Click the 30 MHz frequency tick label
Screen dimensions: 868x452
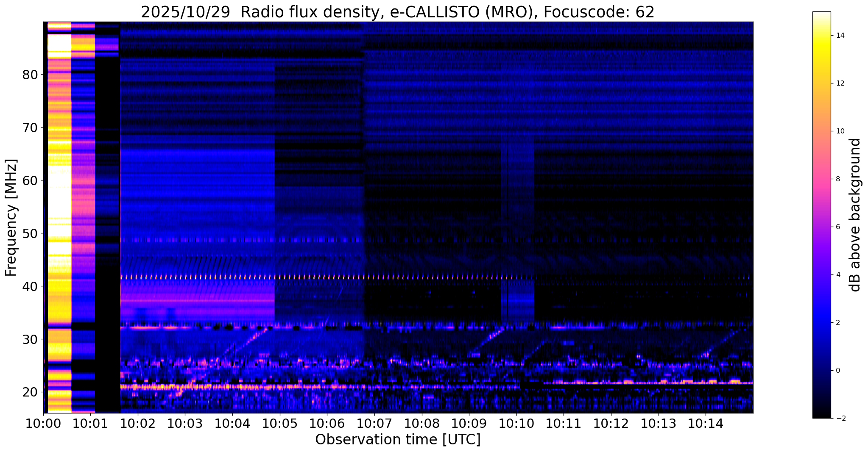30,339
